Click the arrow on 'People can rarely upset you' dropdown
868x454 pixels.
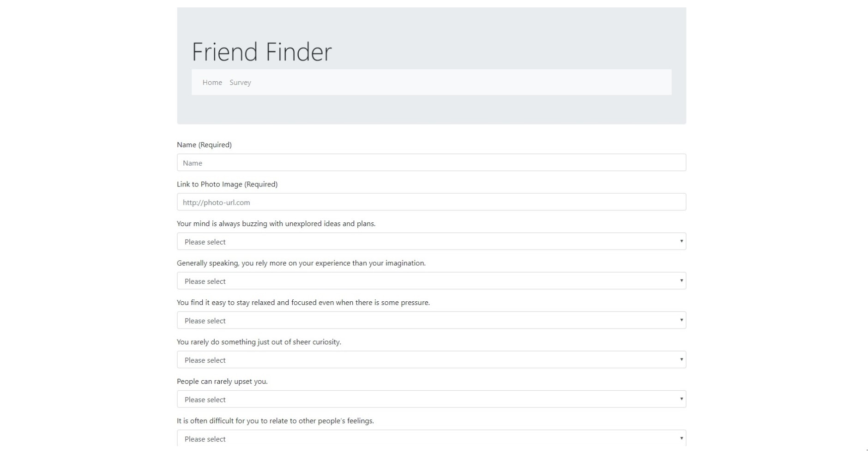(x=681, y=399)
